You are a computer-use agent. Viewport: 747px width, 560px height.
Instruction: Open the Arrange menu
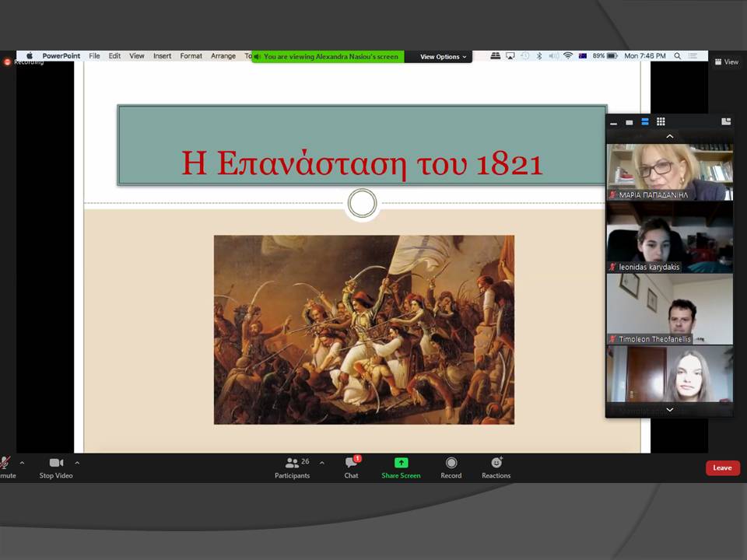[x=223, y=56]
